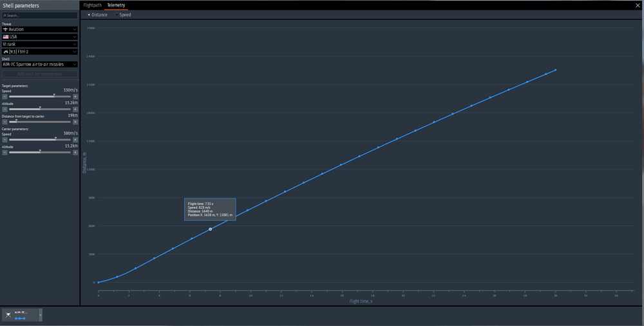This screenshot has width=644, height=326.
Task: Click the Shell parameters panel title
Action: click(21, 6)
